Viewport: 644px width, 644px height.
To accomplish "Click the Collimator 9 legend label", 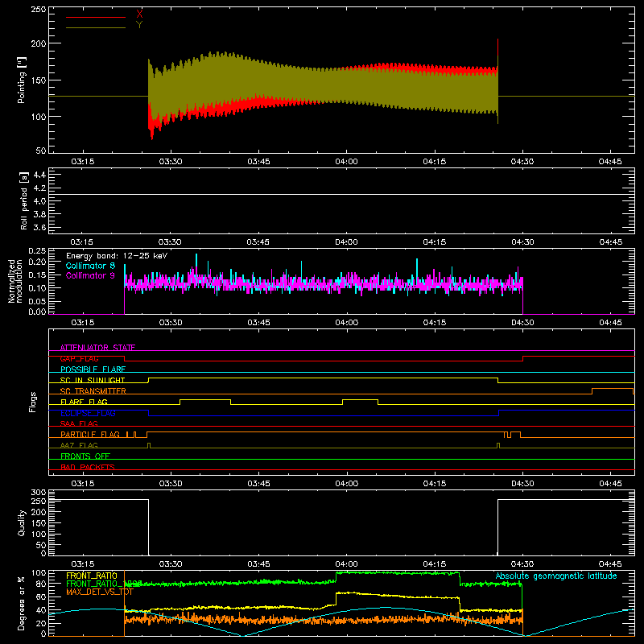I will point(90,275).
